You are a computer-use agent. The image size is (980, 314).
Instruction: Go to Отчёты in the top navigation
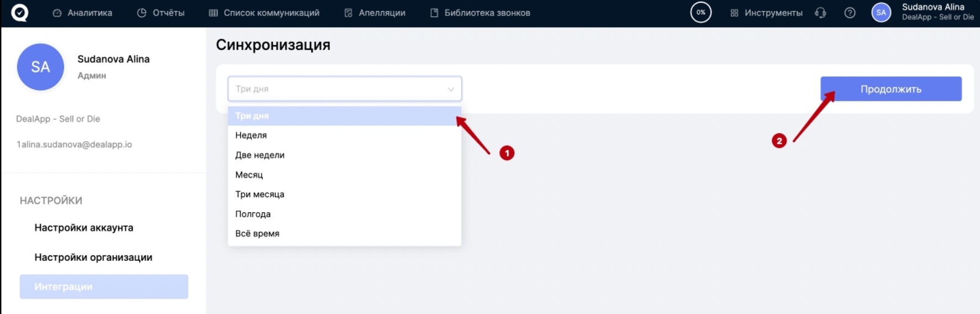point(161,13)
